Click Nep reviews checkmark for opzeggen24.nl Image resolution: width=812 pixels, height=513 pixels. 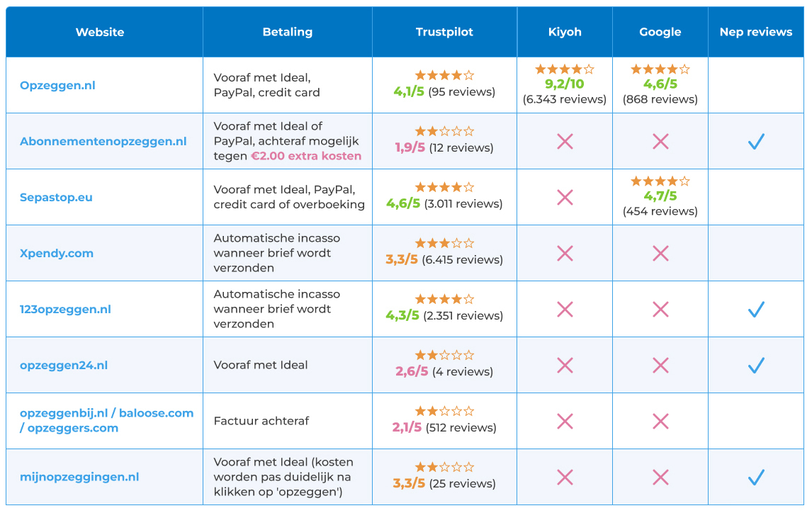point(756,366)
